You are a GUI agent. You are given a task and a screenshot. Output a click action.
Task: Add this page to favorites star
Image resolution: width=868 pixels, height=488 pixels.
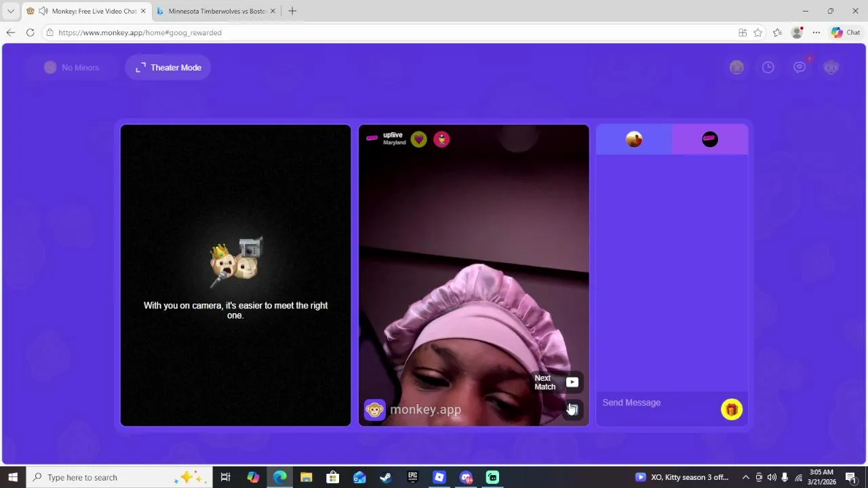[x=757, y=33]
